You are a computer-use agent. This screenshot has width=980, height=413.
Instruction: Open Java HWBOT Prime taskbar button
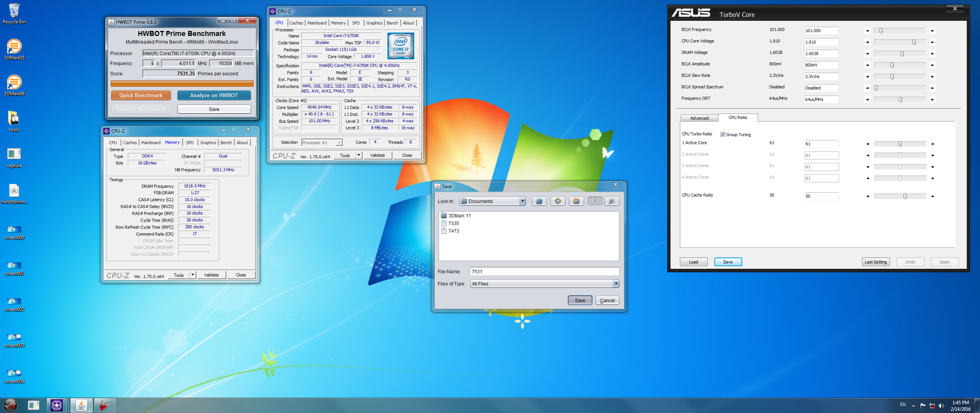tap(81, 405)
